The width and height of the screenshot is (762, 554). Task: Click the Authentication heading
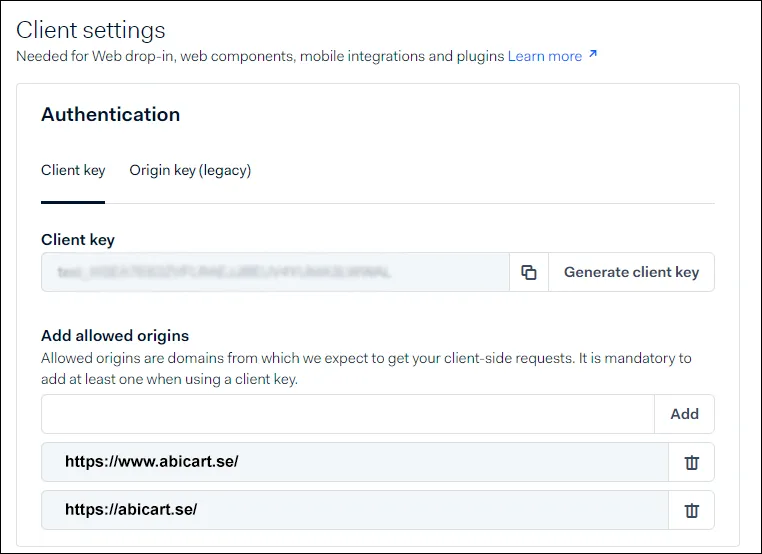(111, 115)
